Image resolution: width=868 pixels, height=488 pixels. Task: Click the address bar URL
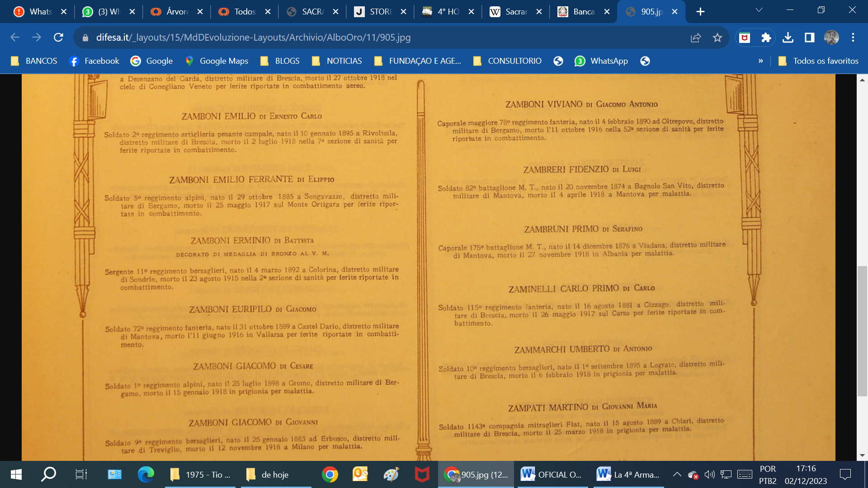pos(253,38)
